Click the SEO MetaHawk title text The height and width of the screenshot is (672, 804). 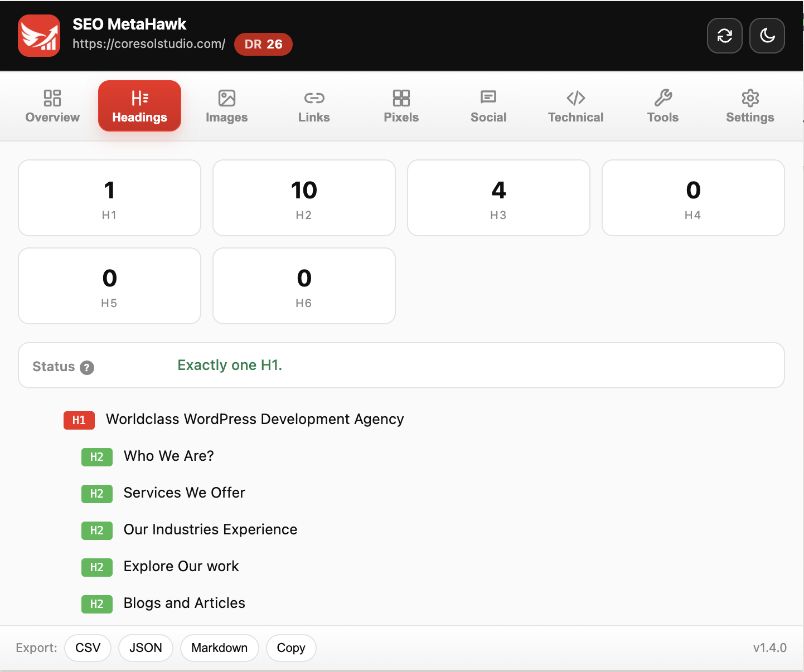click(x=129, y=24)
